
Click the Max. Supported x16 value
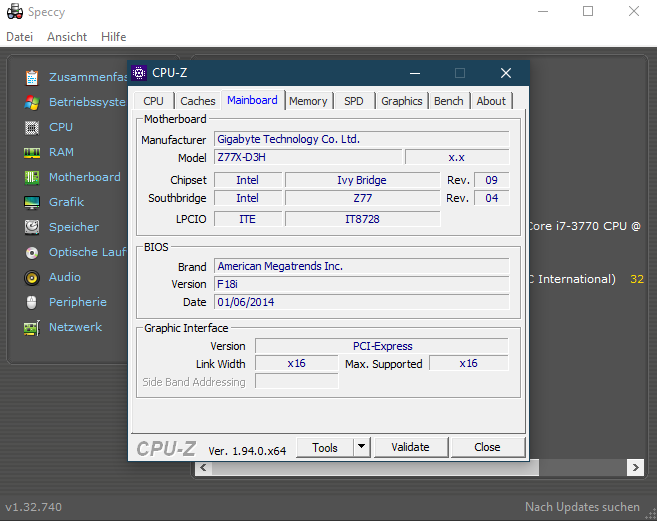coord(469,363)
